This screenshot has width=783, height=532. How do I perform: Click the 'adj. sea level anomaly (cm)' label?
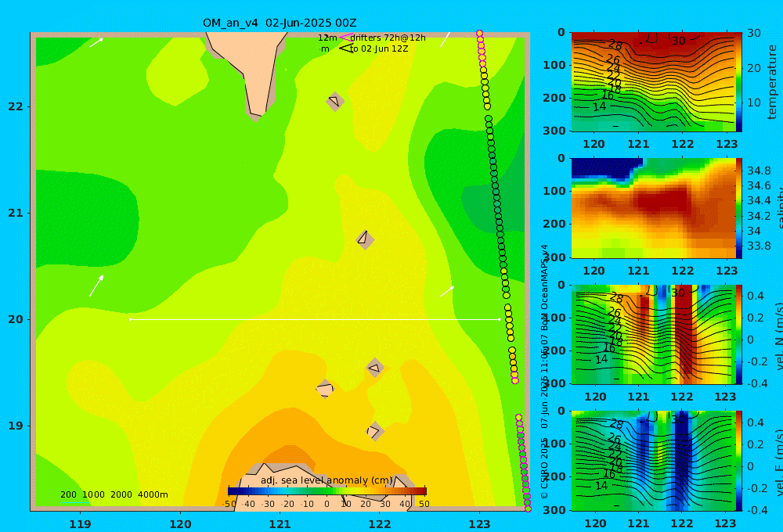pos(327,480)
